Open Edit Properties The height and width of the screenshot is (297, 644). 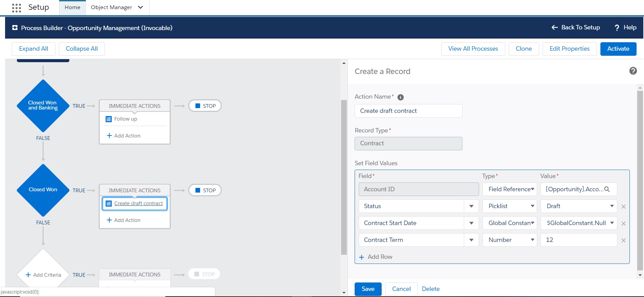pyautogui.click(x=570, y=49)
